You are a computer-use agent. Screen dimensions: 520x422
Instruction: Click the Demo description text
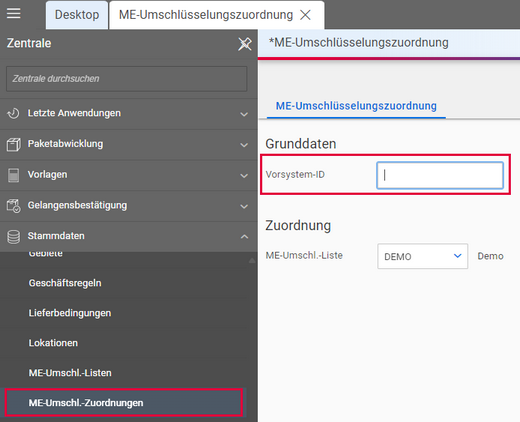pos(490,256)
